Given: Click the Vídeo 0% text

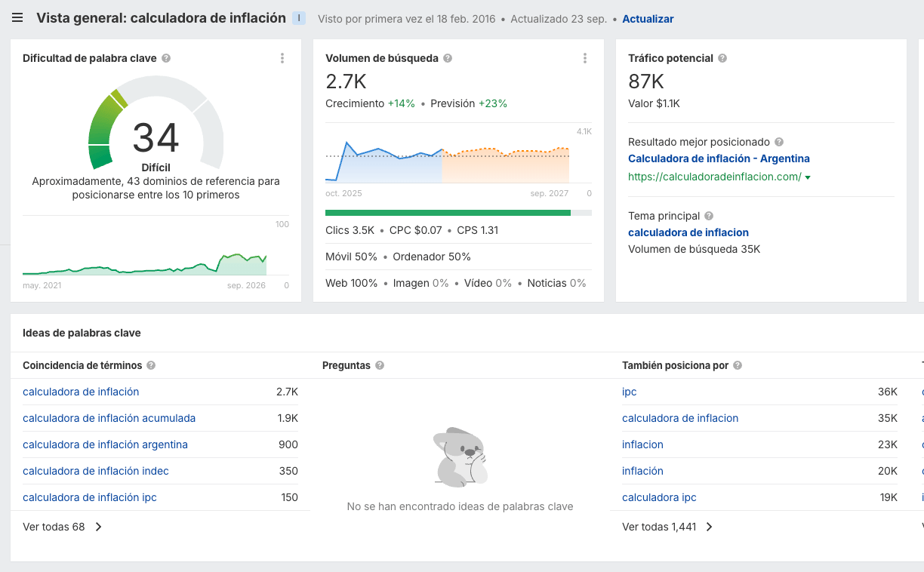Looking at the screenshot, I should click(488, 283).
